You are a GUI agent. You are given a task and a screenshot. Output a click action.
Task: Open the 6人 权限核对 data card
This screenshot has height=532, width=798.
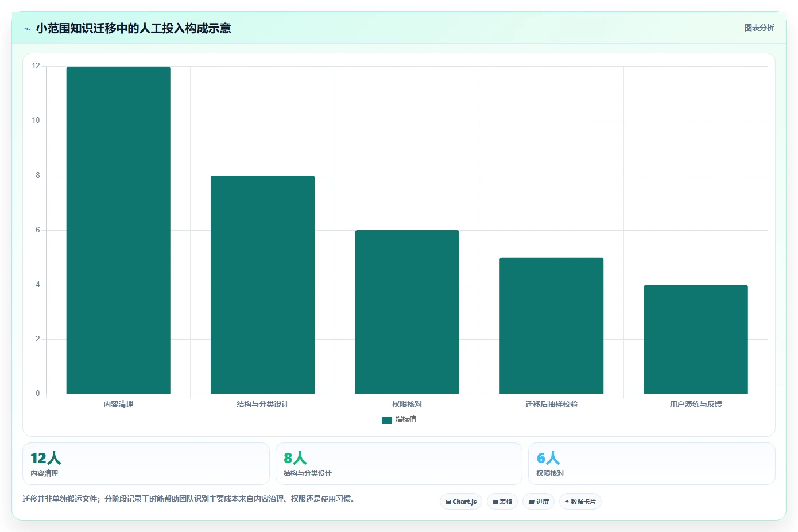(x=652, y=464)
